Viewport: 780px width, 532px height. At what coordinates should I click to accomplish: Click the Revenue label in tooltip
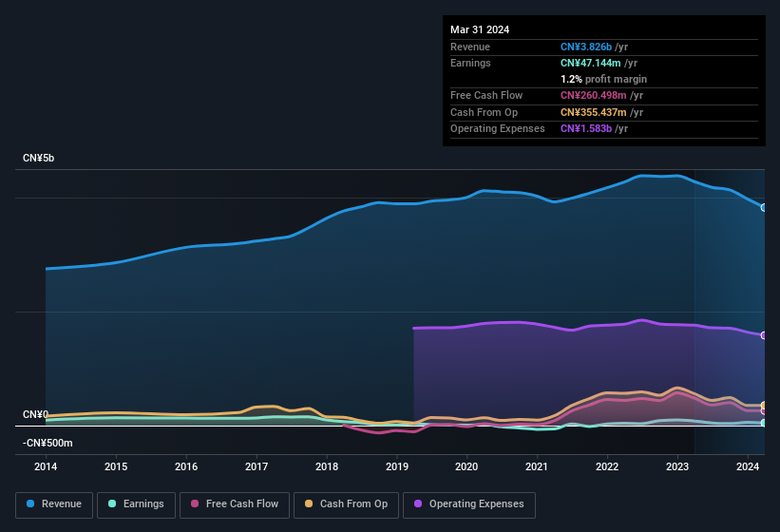(x=470, y=47)
